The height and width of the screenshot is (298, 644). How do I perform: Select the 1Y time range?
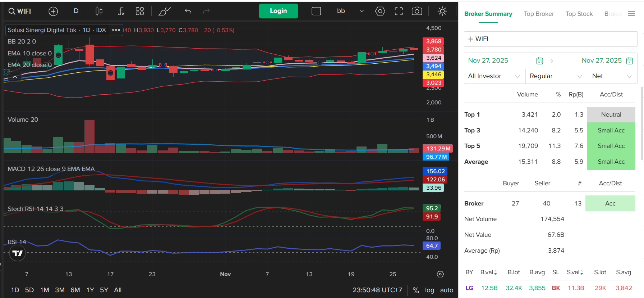point(90,290)
